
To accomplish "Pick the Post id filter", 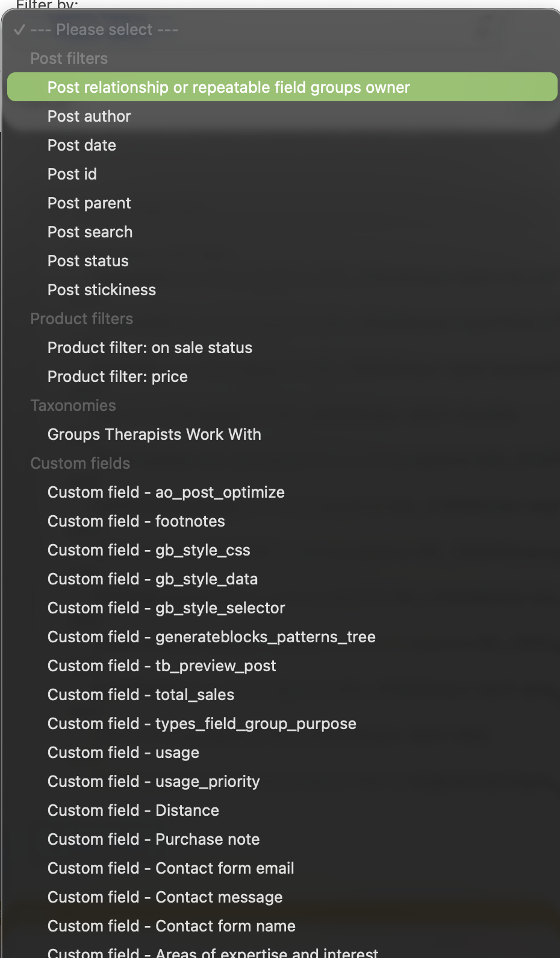I will [72, 174].
